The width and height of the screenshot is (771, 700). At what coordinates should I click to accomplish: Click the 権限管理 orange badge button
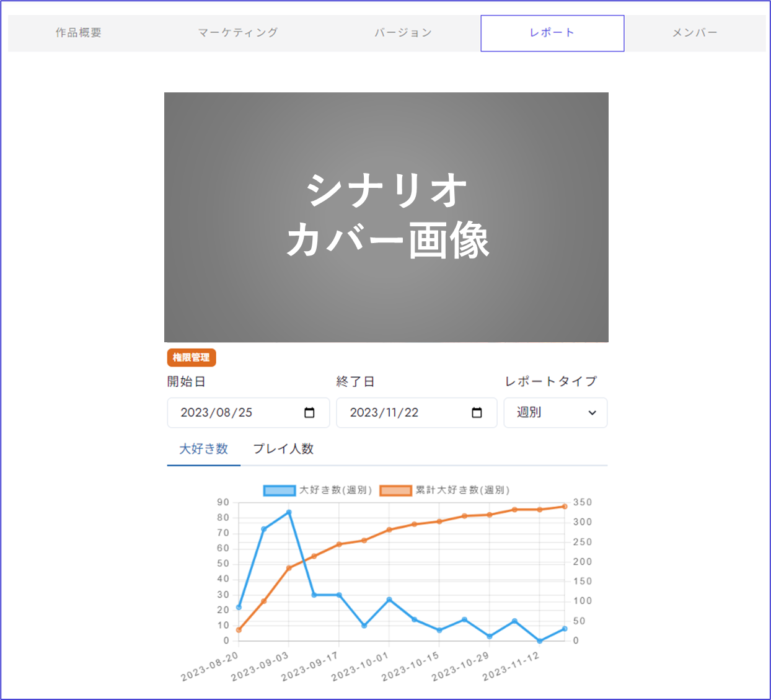[x=192, y=358]
